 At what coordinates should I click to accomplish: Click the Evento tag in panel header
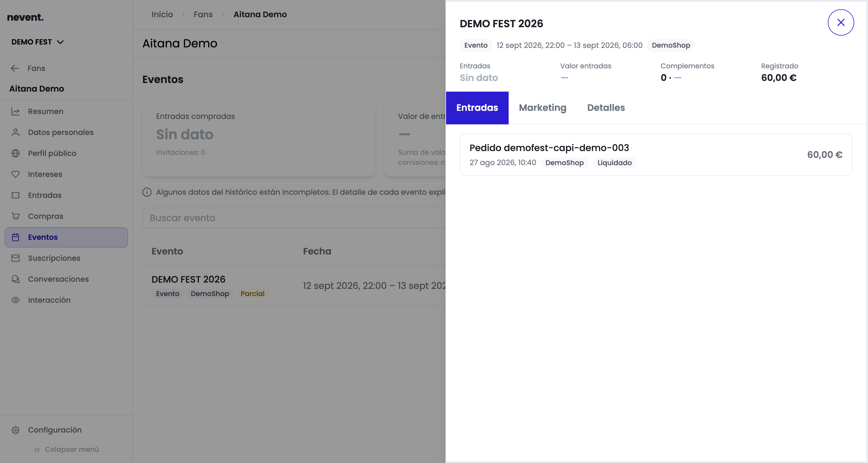click(x=476, y=45)
